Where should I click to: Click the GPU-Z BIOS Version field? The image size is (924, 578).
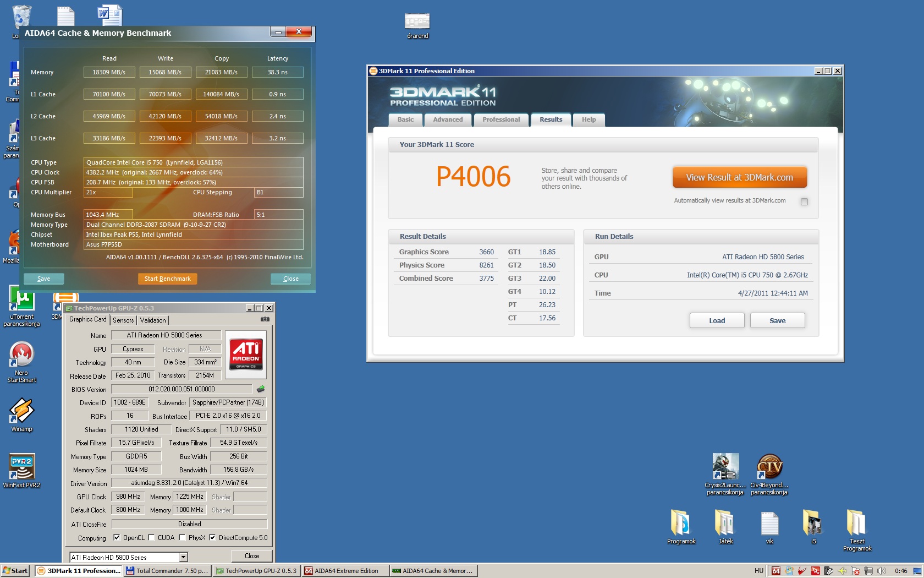(182, 389)
